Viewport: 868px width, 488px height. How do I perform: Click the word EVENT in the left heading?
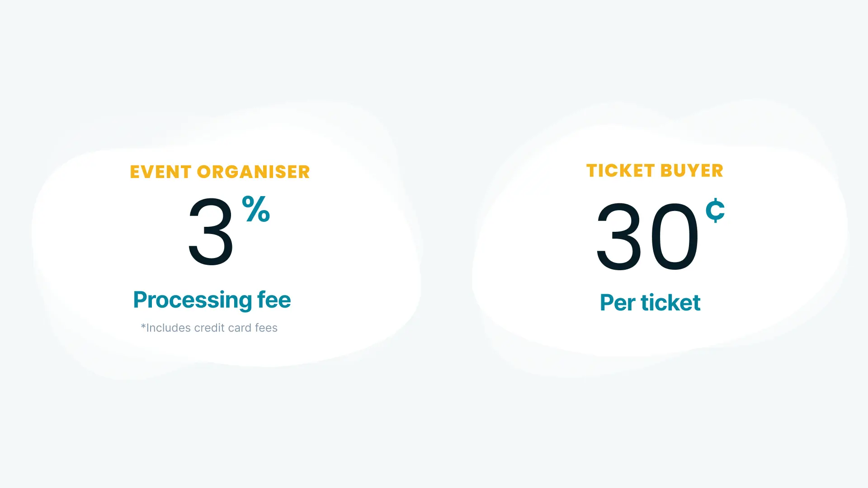(x=161, y=172)
